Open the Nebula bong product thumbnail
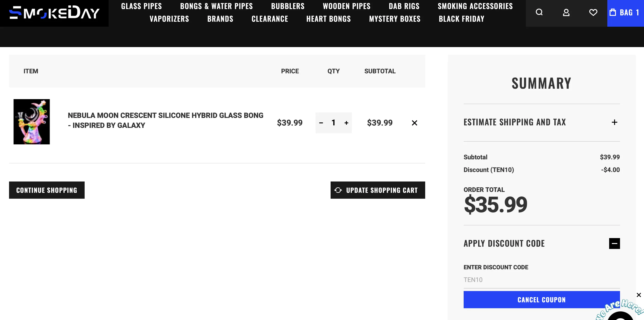Screen dimensions: 644x320 point(32,122)
